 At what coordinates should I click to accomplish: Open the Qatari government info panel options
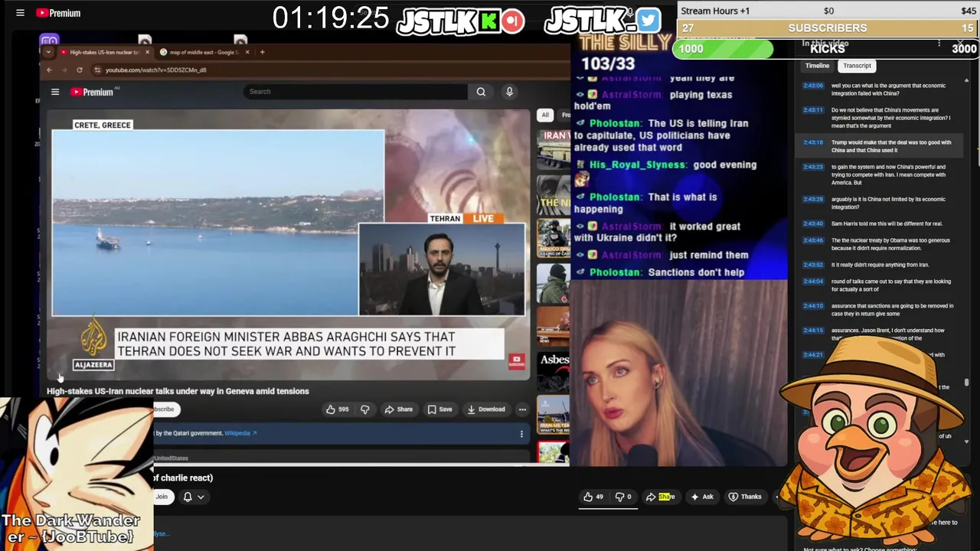coord(521,434)
